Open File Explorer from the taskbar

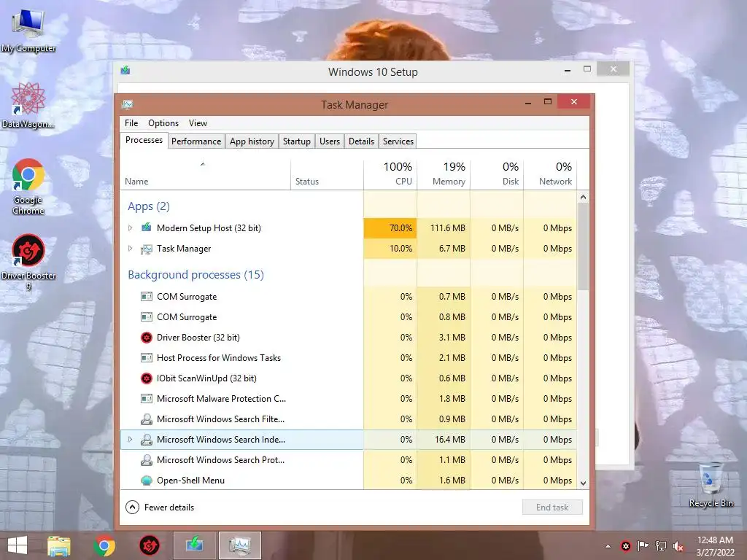(59, 545)
